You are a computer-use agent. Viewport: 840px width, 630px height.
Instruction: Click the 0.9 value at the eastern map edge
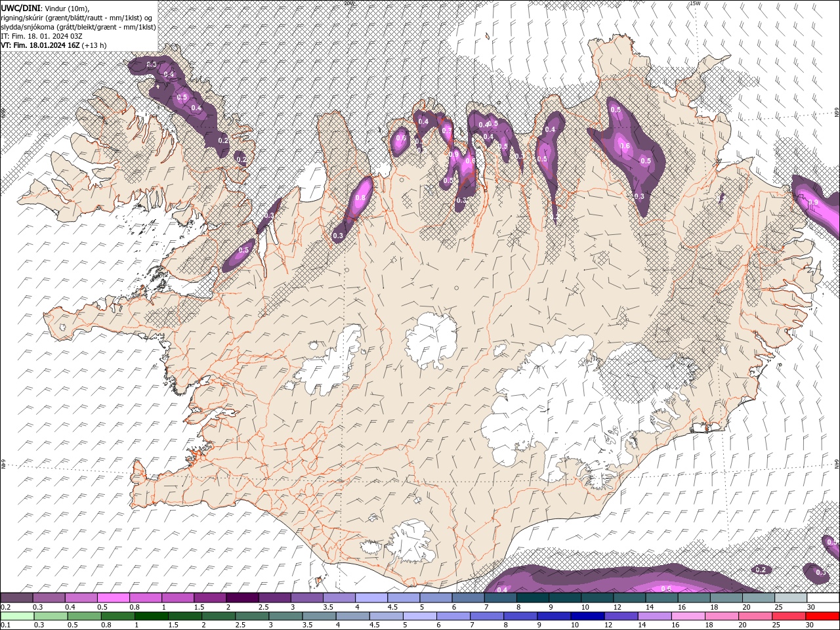coord(814,203)
